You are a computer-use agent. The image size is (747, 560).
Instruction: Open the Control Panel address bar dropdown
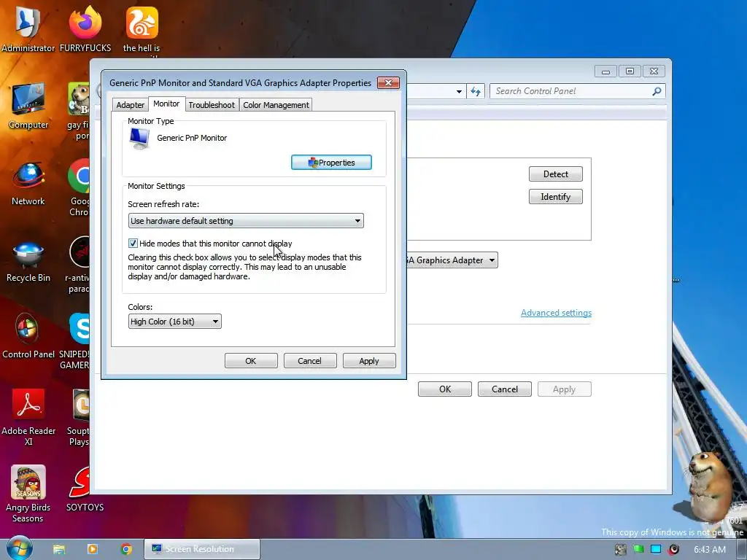(x=459, y=91)
